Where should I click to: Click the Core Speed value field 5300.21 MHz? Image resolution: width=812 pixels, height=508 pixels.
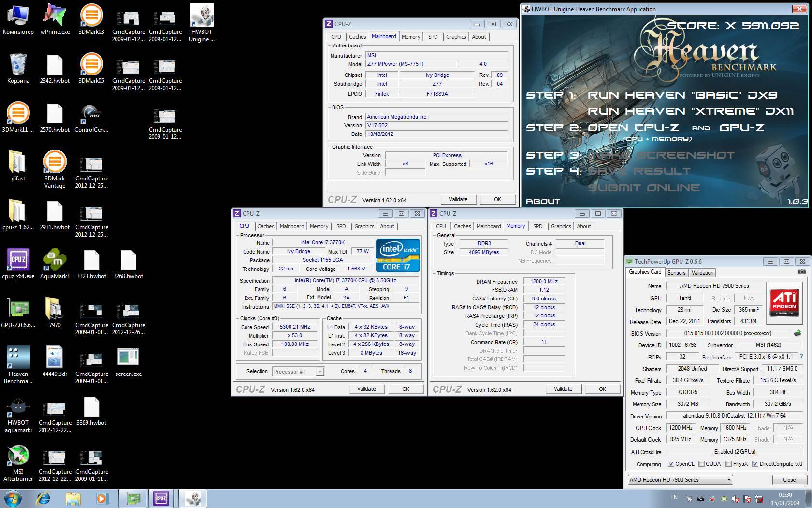tap(295, 327)
